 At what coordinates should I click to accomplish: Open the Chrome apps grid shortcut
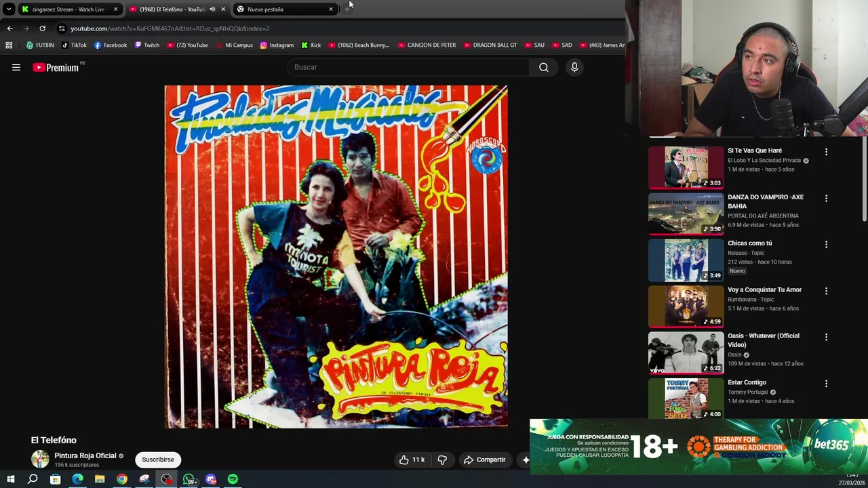coord(9,45)
